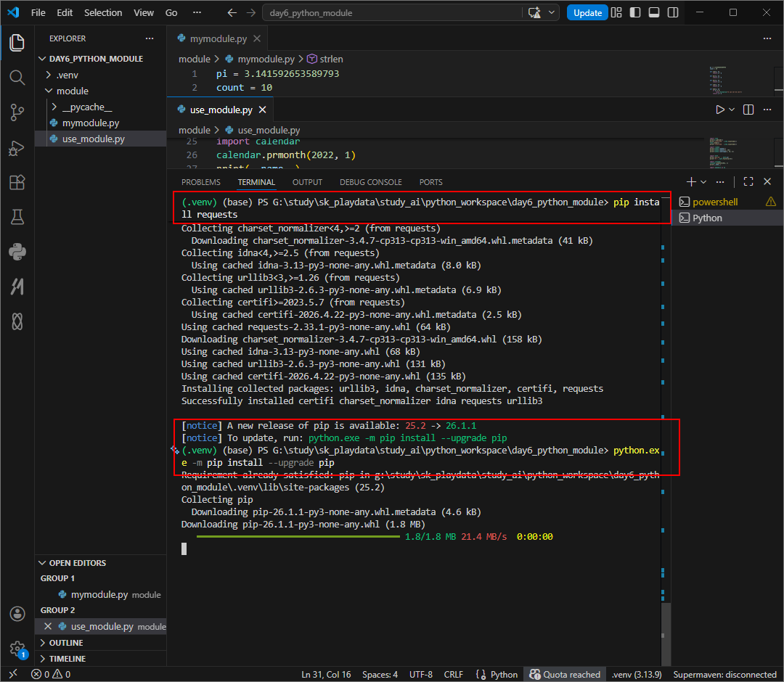
Task: Click the blue Update button
Action: coord(587,13)
